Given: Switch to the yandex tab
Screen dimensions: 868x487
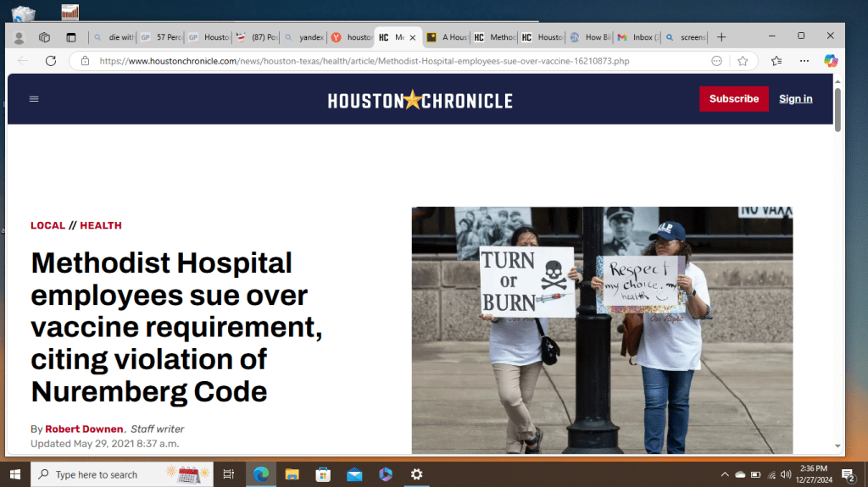Looking at the screenshot, I should [x=304, y=37].
